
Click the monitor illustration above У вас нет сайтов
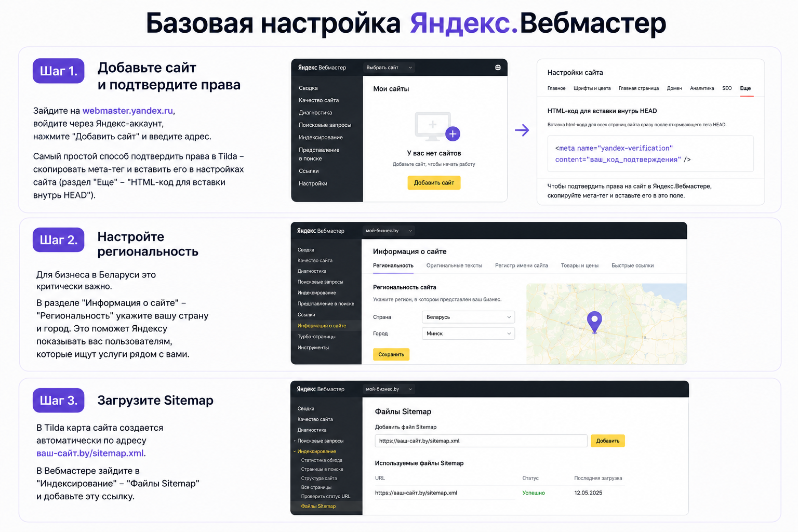[x=433, y=126]
